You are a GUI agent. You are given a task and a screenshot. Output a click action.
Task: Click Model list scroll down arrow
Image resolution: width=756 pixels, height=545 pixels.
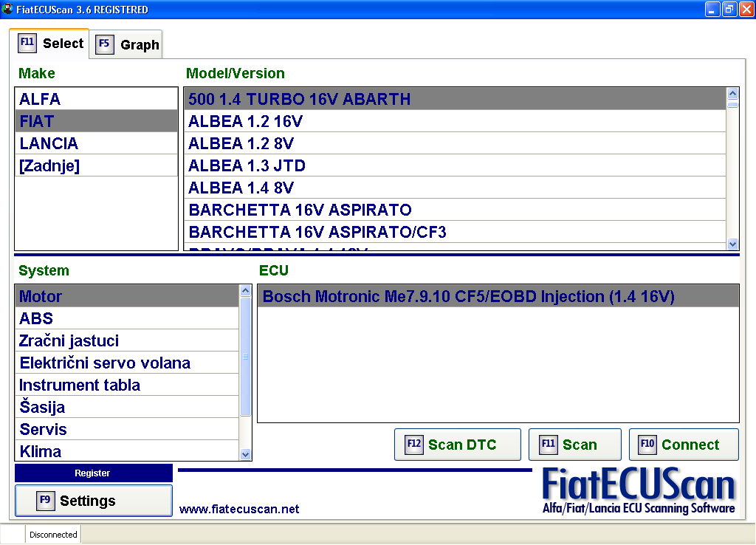click(733, 244)
